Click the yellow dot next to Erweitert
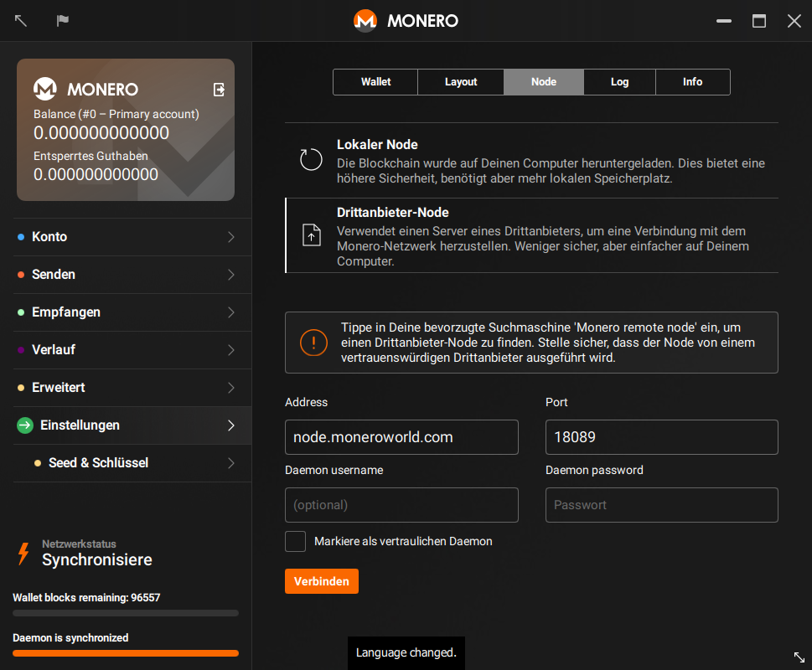 point(21,388)
